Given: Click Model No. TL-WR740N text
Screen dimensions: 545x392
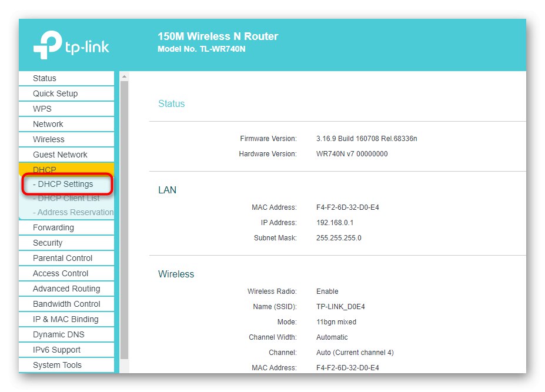Looking at the screenshot, I should 201,49.
